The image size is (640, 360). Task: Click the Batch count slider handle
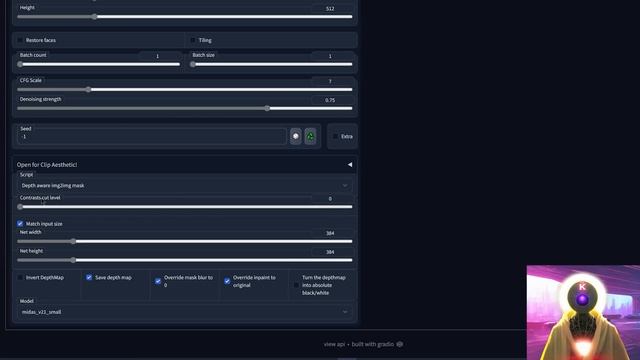[20, 64]
